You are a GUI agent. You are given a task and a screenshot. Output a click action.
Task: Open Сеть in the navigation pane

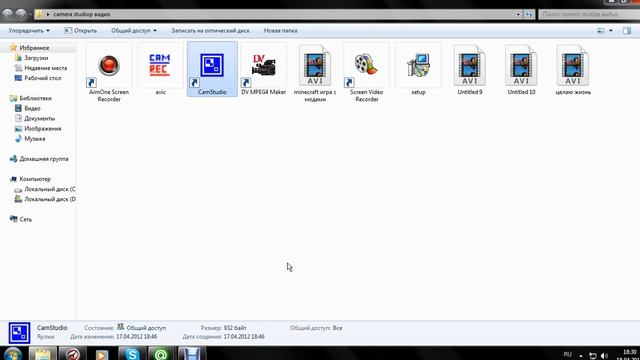click(x=25, y=220)
